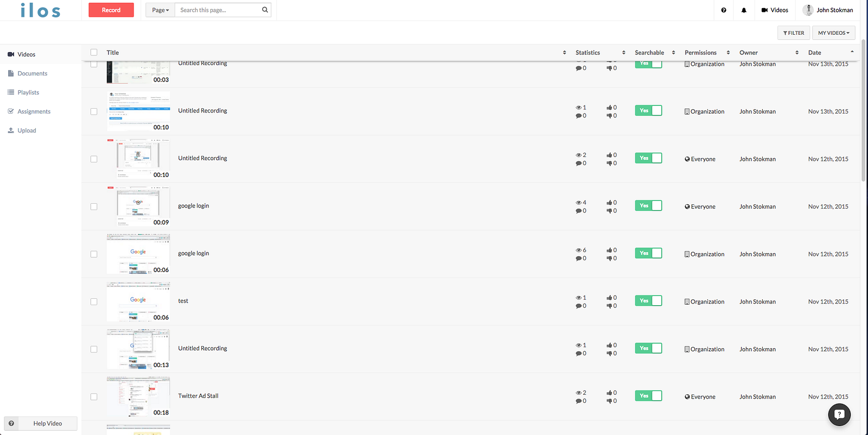This screenshot has width=868, height=435.
Task: Toggle Searchable for 00:13 Untitled Recording
Action: pos(648,348)
